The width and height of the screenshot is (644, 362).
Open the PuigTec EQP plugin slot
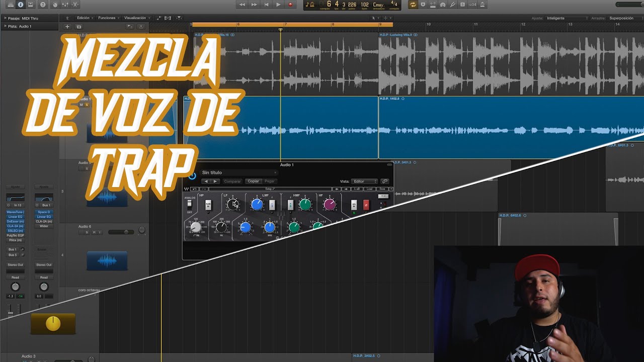pyautogui.click(x=15, y=235)
